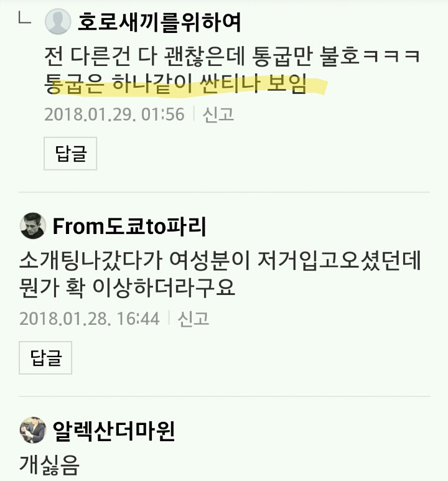Click the comment text 개싫음

(49, 465)
